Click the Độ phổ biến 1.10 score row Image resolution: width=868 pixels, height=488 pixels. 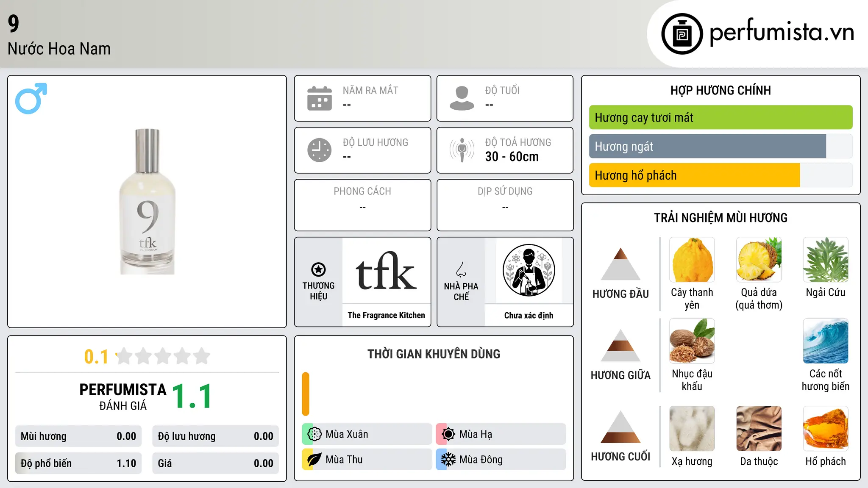78,463
